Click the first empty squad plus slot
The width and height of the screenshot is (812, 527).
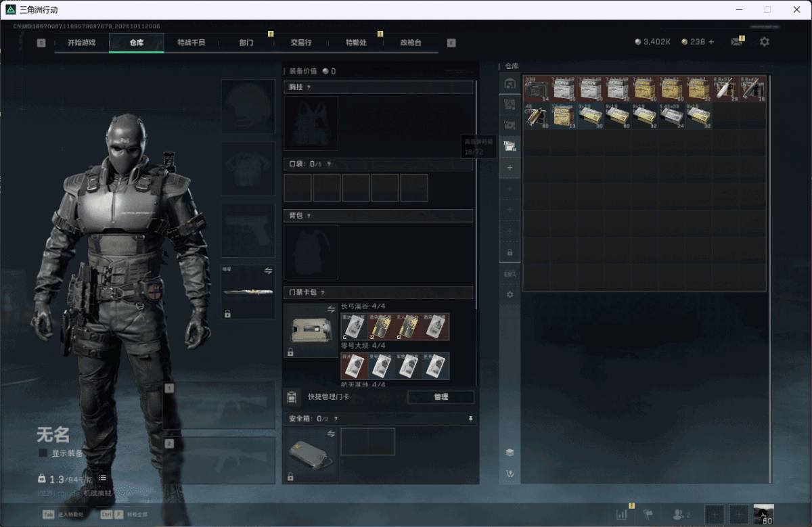tap(714, 514)
